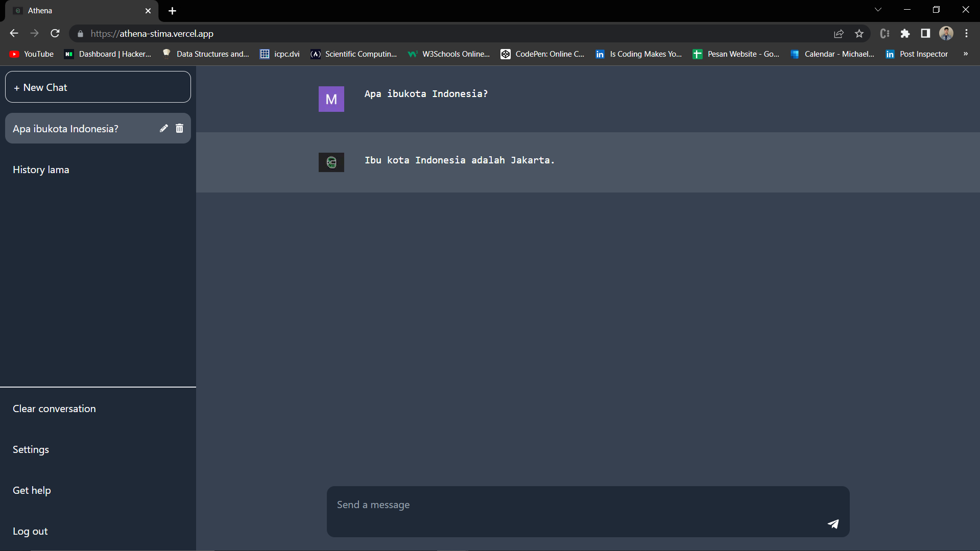Expand the bookmarks overflow chevron
The height and width of the screenshot is (551, 980).
click(x=966, y=54)
